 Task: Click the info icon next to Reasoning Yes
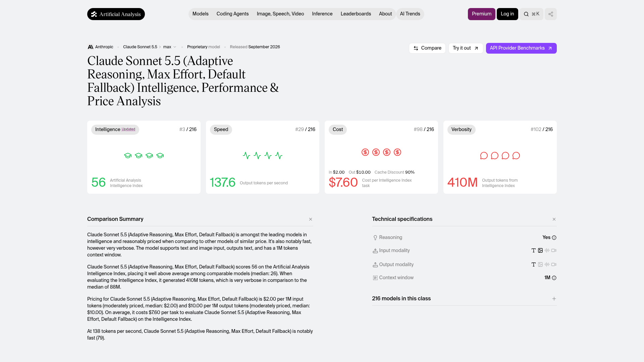[x=554, y=238]
